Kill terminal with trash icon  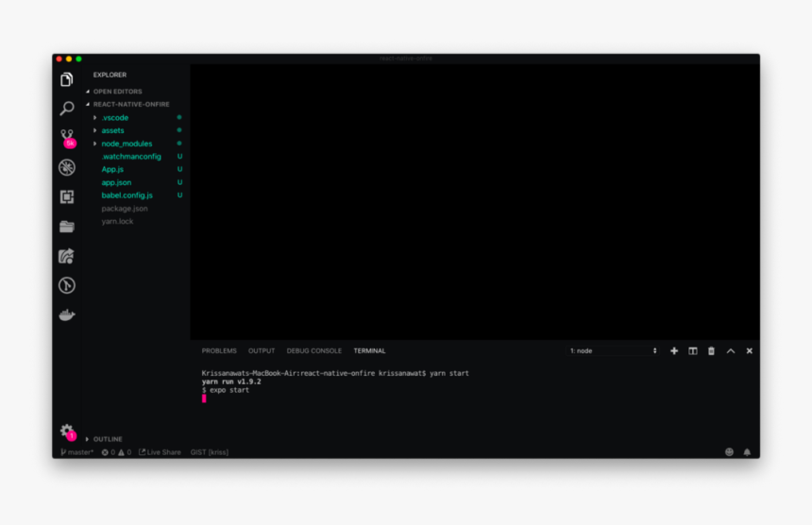[711, 351]
